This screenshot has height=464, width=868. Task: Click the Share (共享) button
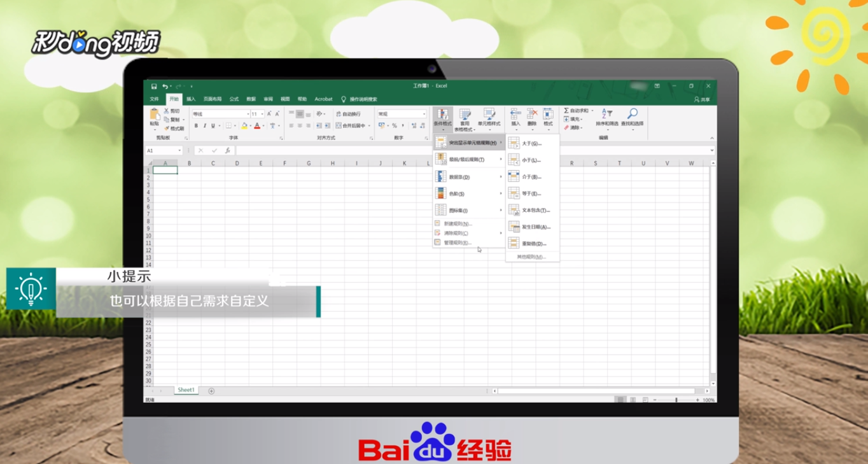pyautogui.click(x=702, y=99)
